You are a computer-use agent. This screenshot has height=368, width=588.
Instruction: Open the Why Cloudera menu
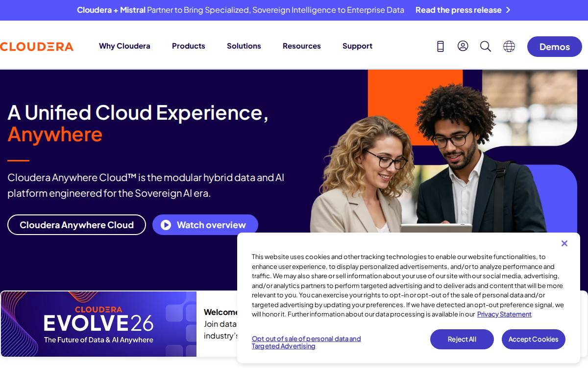124,46
